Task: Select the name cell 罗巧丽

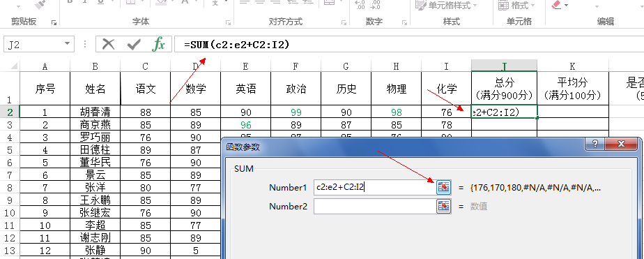Action: coord(95,138)
